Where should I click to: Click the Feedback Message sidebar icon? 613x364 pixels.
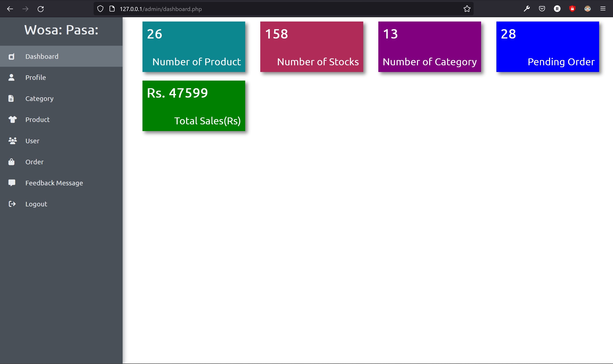point(12,182)
